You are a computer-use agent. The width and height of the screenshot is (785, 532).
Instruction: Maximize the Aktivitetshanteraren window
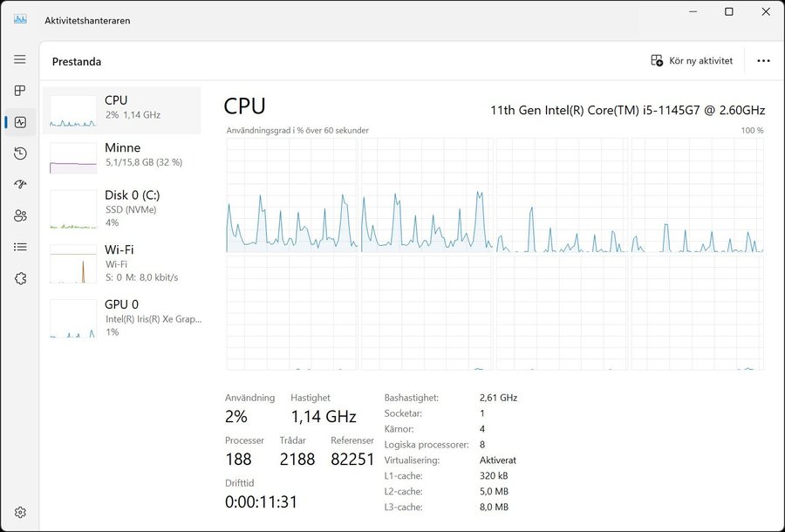point(729,12)
